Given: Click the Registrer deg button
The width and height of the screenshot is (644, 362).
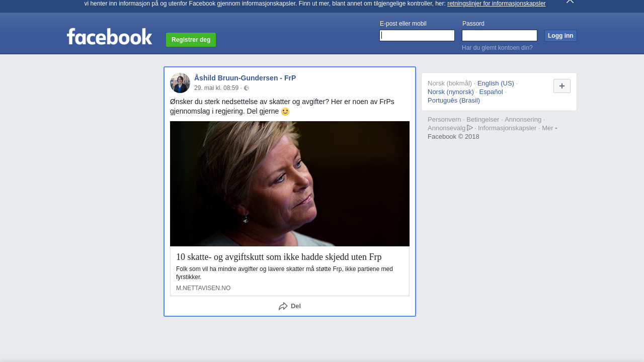Looking at the screenshot, I should click(x=191, y=40).
